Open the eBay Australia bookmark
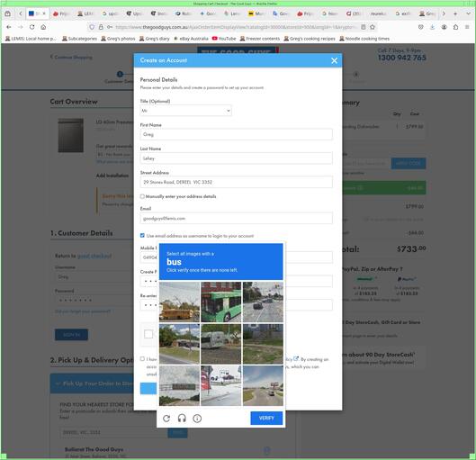The width and height of the screenshot is (476, 460). coord(191,39)
